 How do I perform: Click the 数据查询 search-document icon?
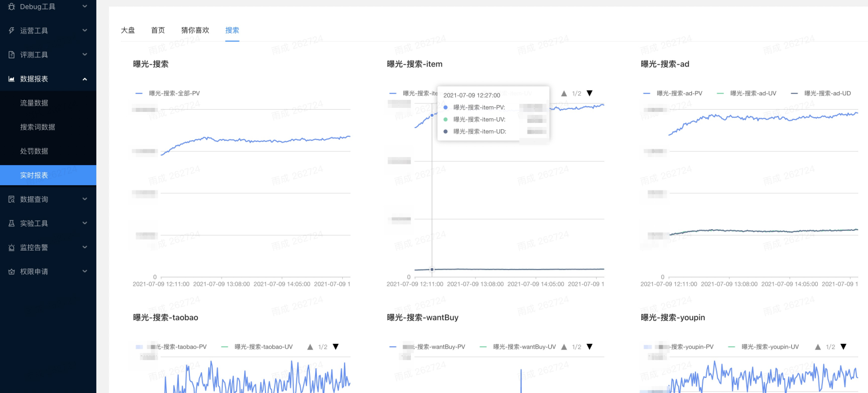pos(12,199)
